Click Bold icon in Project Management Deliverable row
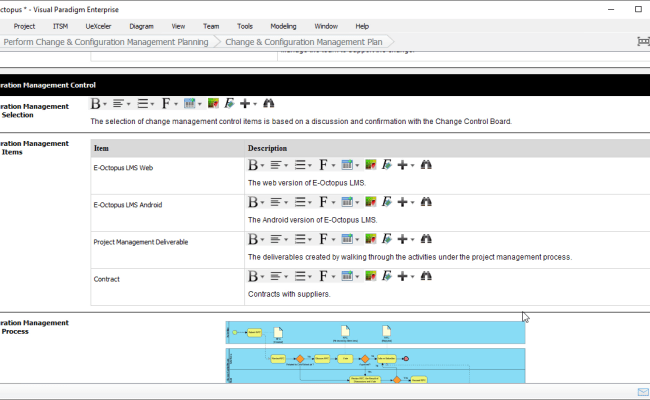Image resolution: width=650 pixels, height=400 pixels. (x=253, y=239)
